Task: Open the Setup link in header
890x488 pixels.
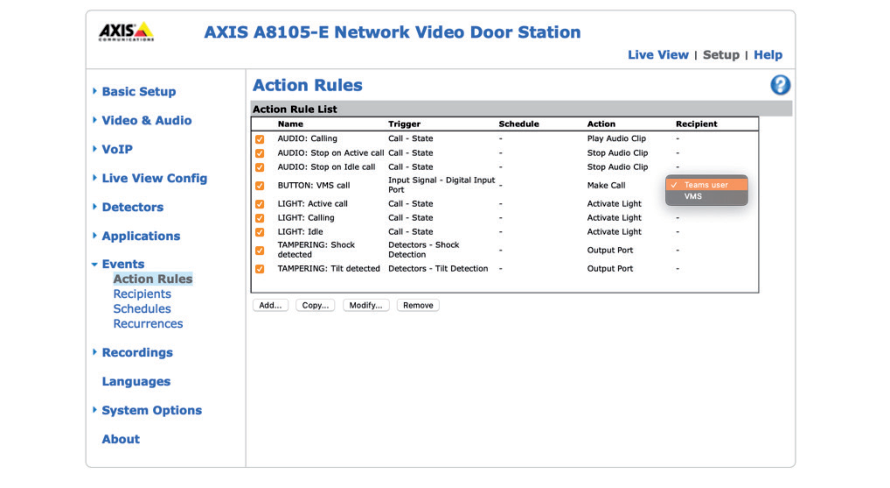Action: coord(721,55)
